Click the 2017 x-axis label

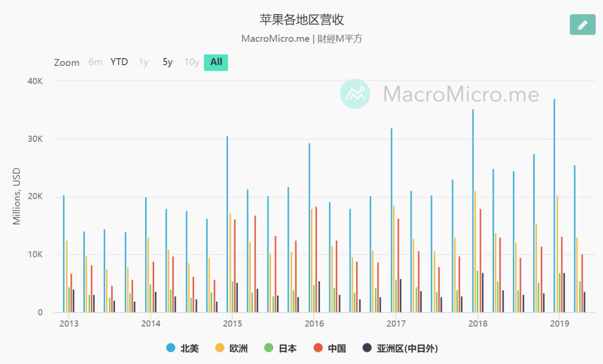coord(396,324)
